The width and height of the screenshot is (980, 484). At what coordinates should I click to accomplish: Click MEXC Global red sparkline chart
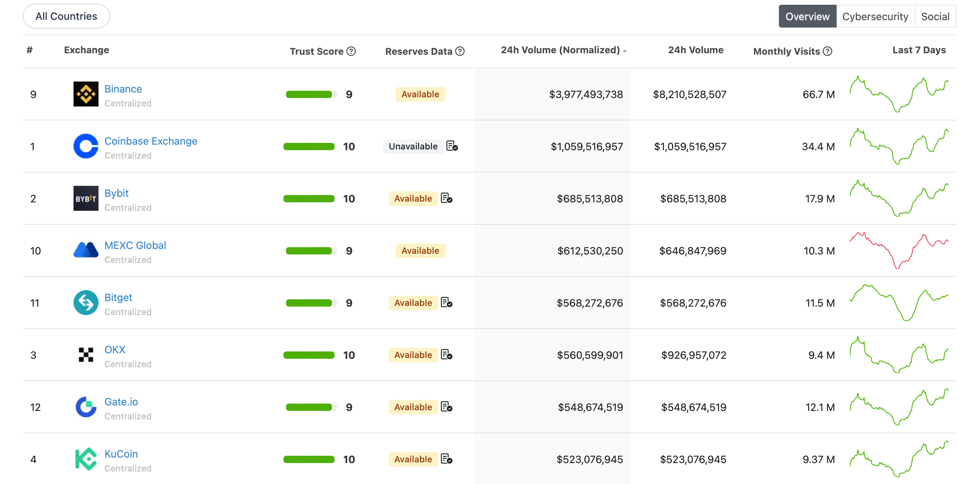[899, 250]
